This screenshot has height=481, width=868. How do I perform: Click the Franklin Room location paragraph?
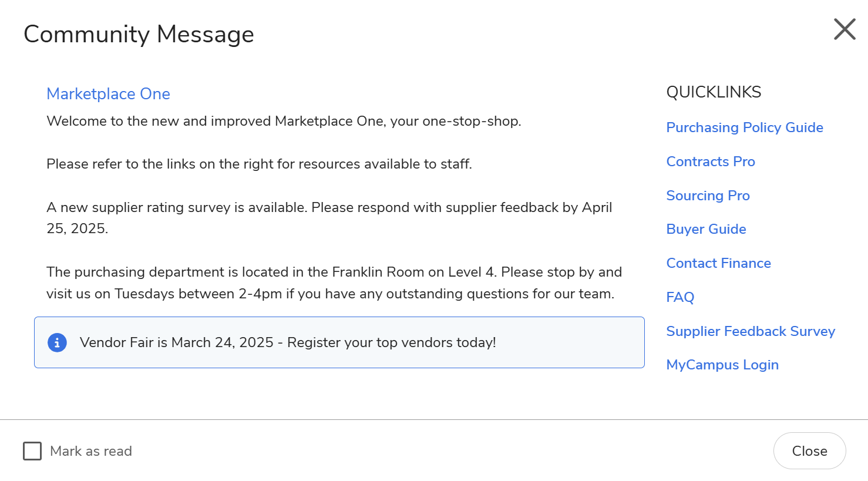(x=334, y=282)
